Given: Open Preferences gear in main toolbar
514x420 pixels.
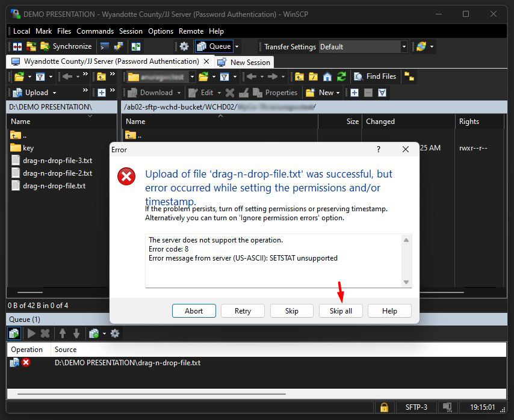Looking at the screenshot, I should point(184,46).
